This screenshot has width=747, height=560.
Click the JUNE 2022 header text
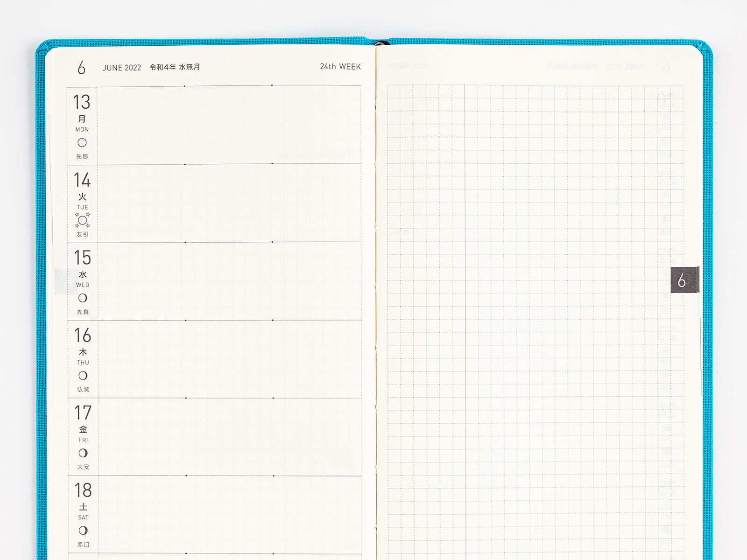(122, 68)
